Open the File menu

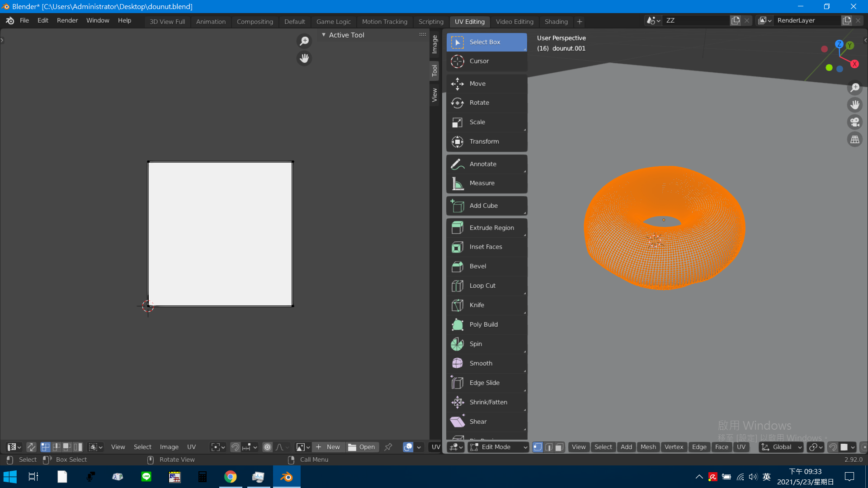[x=24, y=20]
